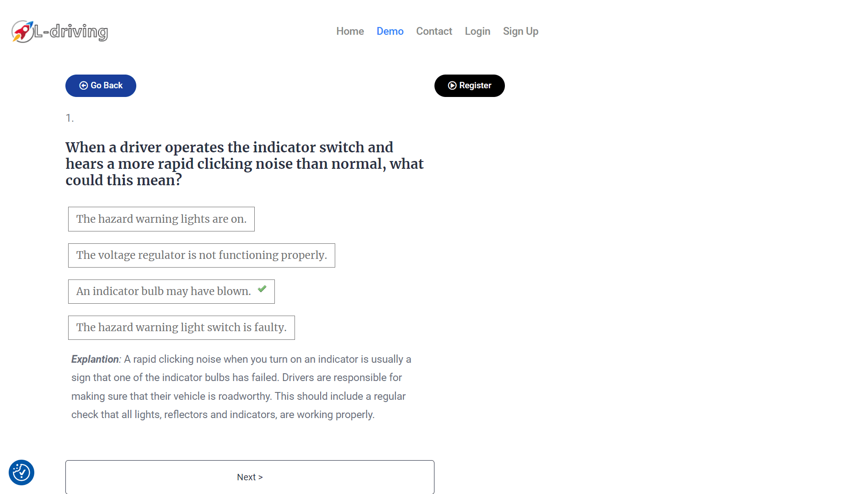868x494 pixels.
Task: Pick 'An indicator bulb may have blown.' answer
Action: [x=163, y=291]
